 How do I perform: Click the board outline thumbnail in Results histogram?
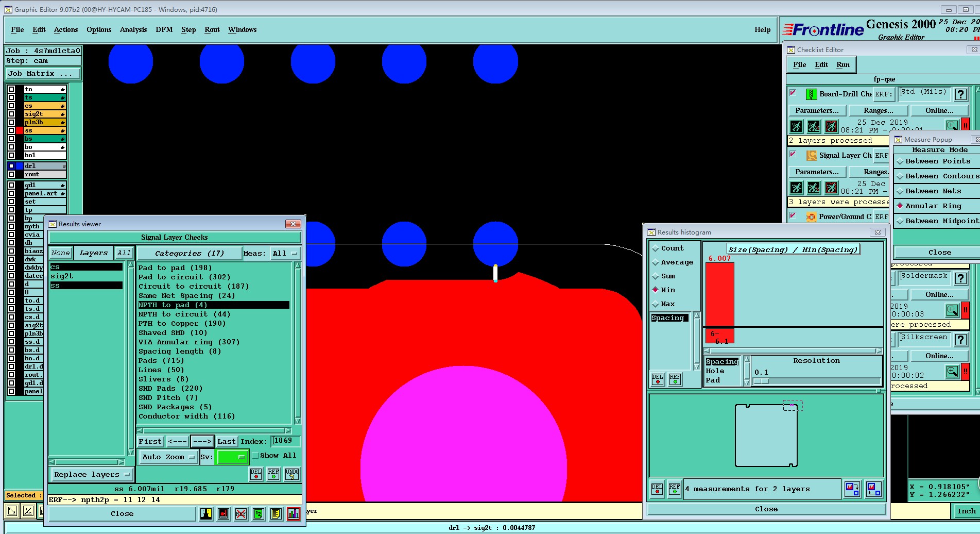pyautogui.click(x=766, y=436)
